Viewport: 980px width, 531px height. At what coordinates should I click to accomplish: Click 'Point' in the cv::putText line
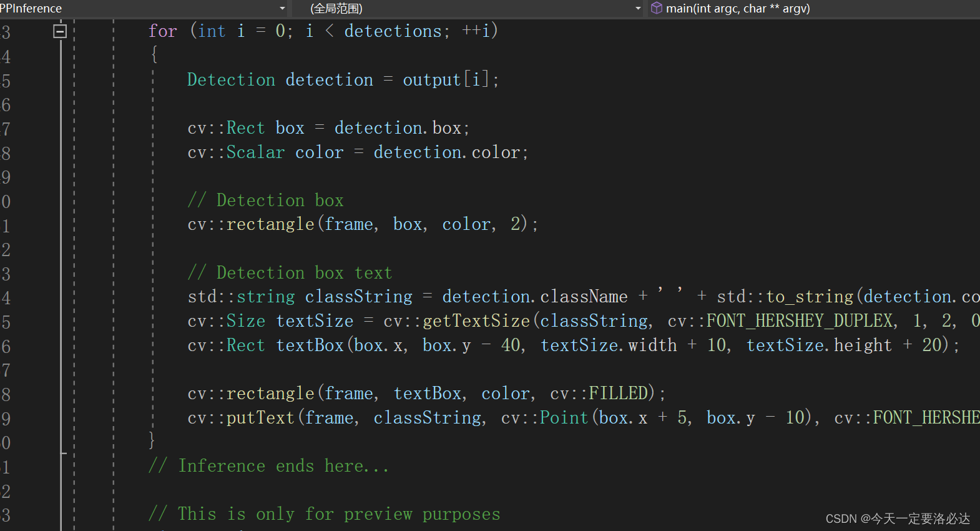pyautogui.click(x=564, y=418)
